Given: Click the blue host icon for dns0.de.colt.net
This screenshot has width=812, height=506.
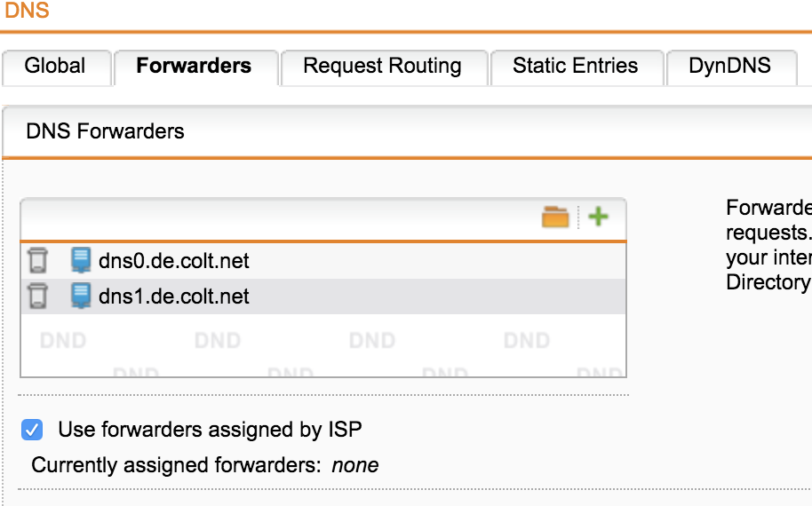Looking at the screenshot, I should [x=81, y=260].
